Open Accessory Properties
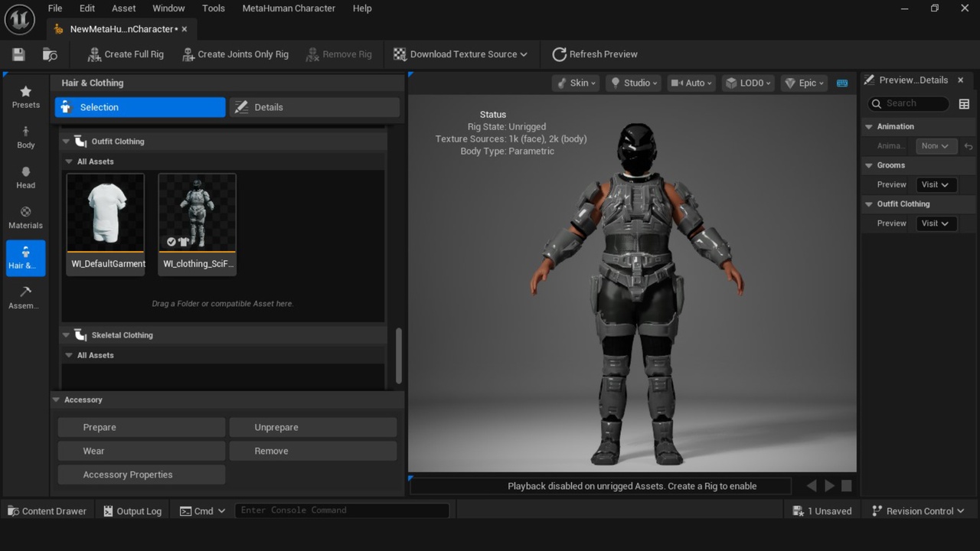The width and height of the screenshot is (980, 551). [142, 474]
